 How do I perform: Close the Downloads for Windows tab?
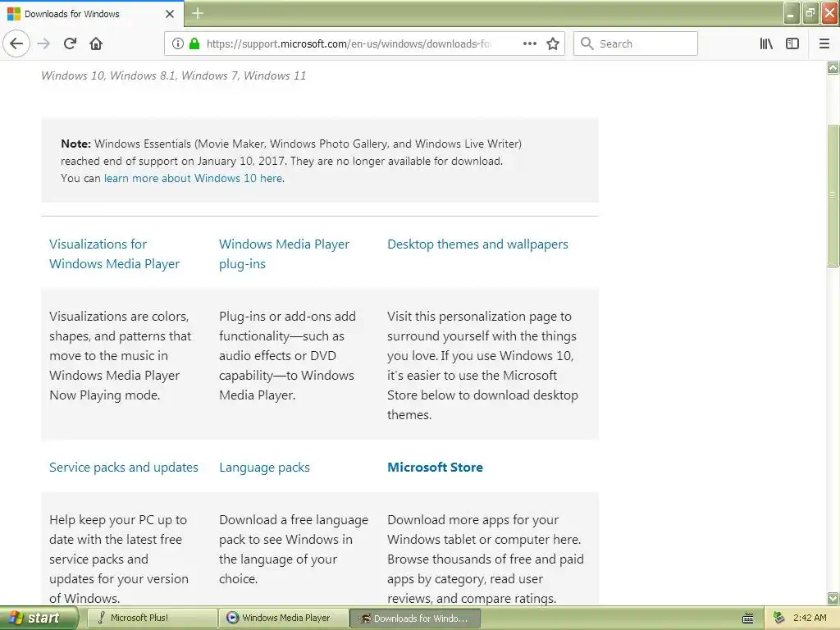(170, 14)
